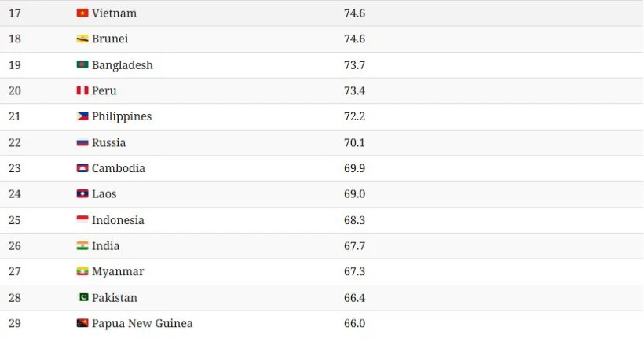Click rank number 22 for Russia

15,143
